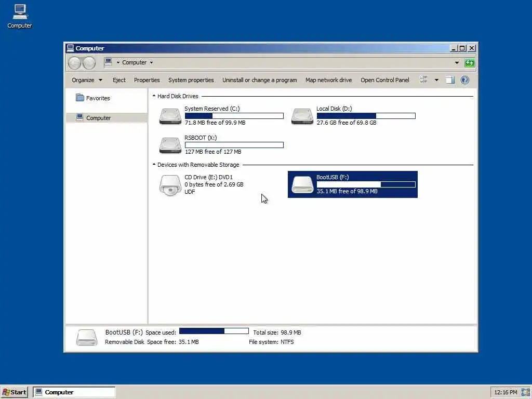The image size is (532, 399).
Task: Click the System Reserved (C:) label
Action: 212,109
